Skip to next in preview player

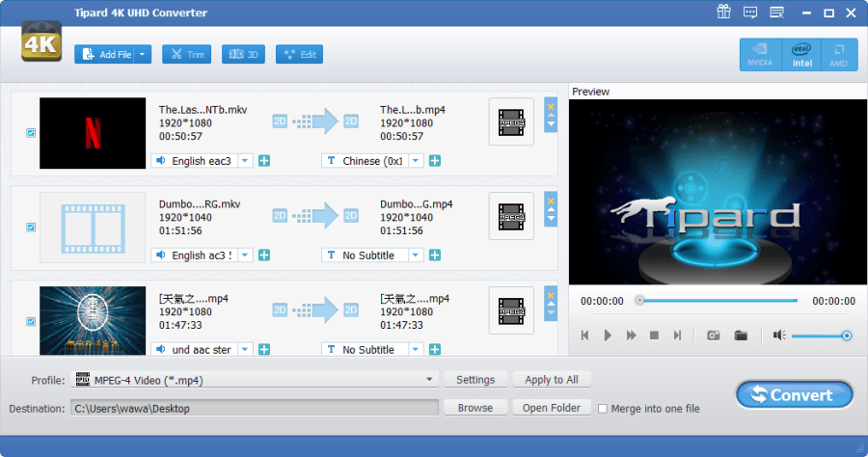point(677,336)
